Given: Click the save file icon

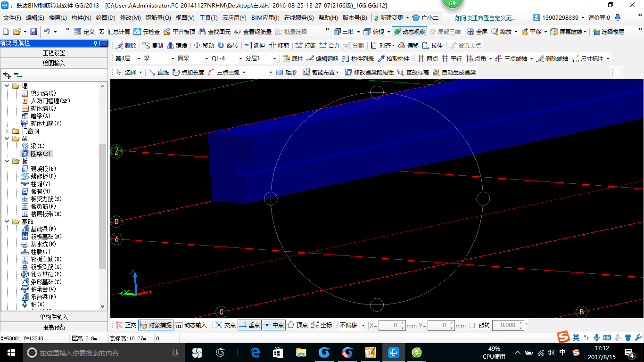Looking at the screenshot, I should tap(33, 32).
